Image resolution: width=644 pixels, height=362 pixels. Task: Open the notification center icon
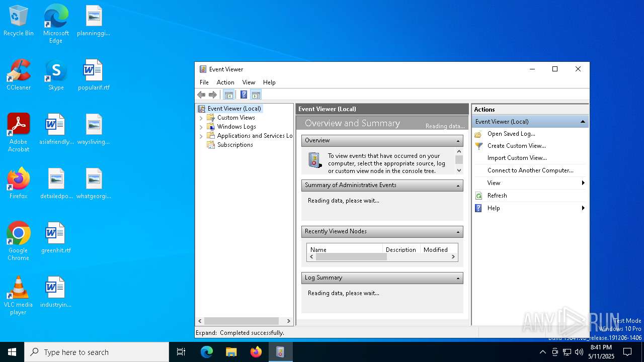[x=627, y=352]
